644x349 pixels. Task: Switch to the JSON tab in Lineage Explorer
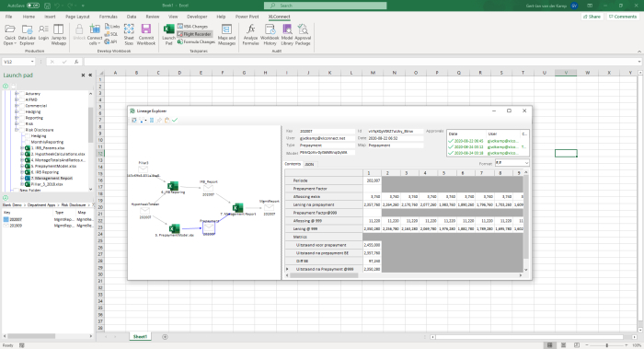point(309,164)
